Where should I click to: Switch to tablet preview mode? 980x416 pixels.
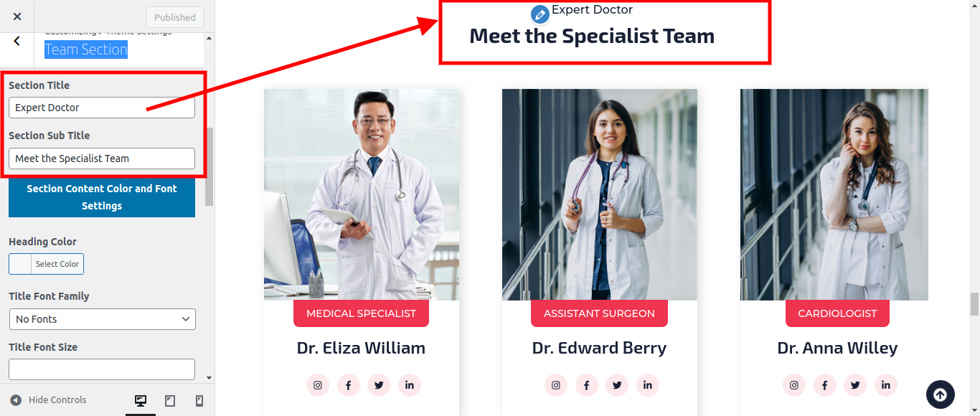pos(170,401)
